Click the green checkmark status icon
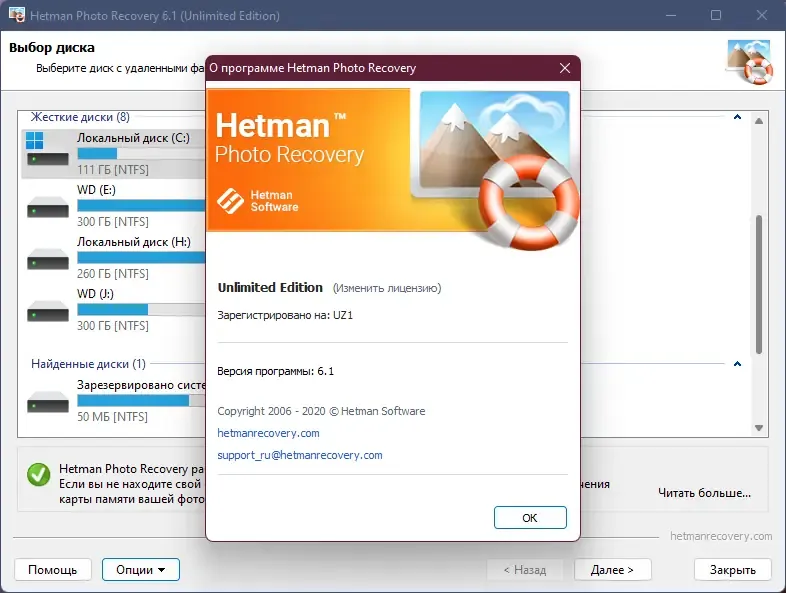This screenshot has width=786, height=593. click(x=39, y=474)
